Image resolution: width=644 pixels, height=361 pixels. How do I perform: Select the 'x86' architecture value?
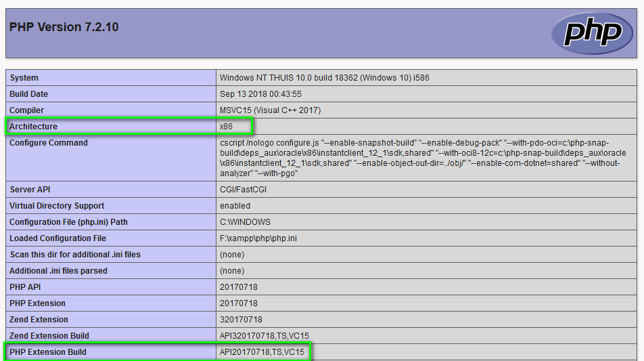tap(226, 126)
